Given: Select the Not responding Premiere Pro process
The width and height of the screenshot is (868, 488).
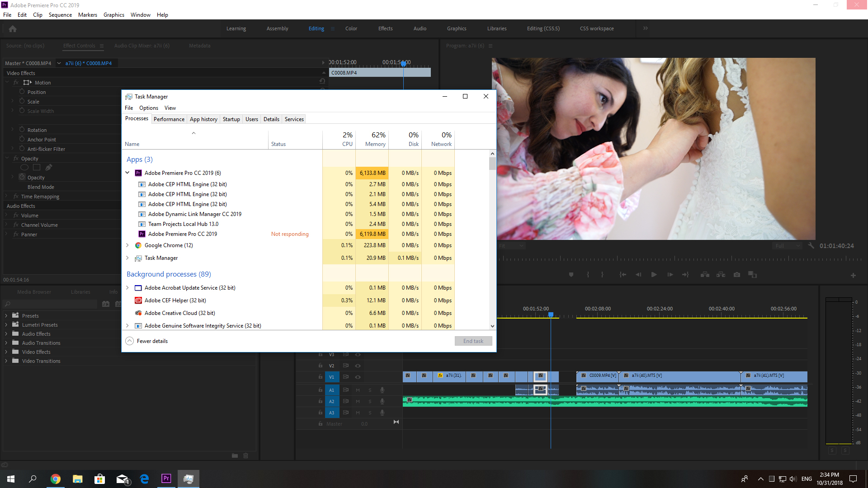Looking at the screenshot, I should point(289,234).
